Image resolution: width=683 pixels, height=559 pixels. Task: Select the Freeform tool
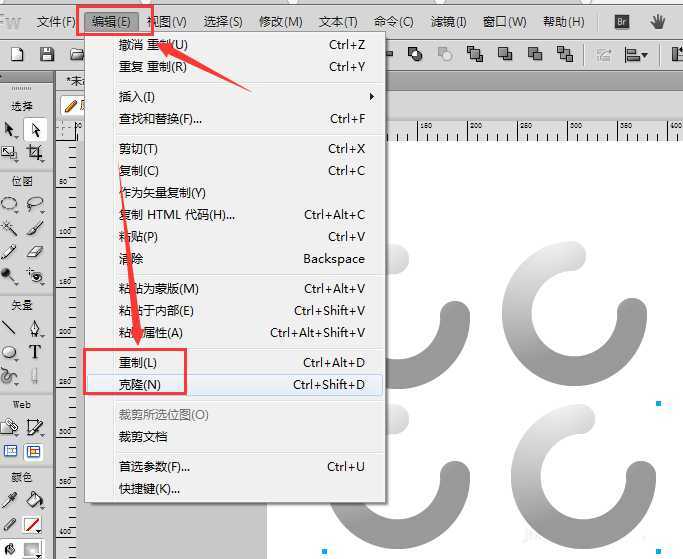click(9, 376)
